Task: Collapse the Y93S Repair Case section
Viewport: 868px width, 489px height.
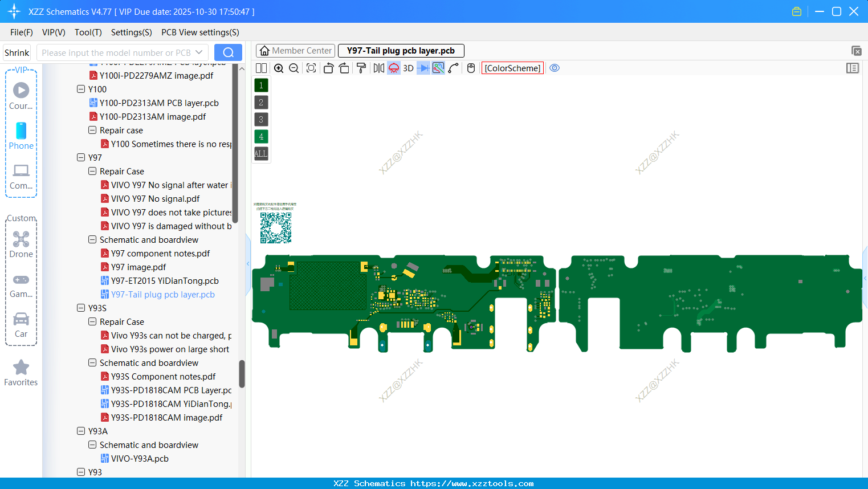Action: (x=92, y=321)
